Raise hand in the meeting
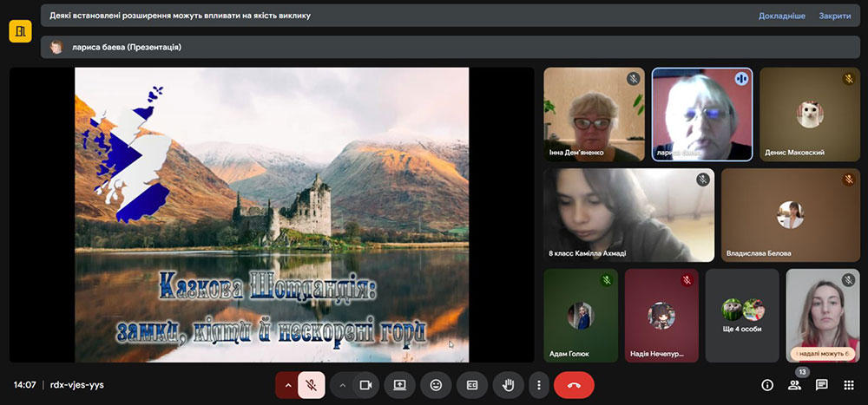Image resolution: width=868 pixels, height=405 pixels. pyautogui.click(x=508, y=384)
